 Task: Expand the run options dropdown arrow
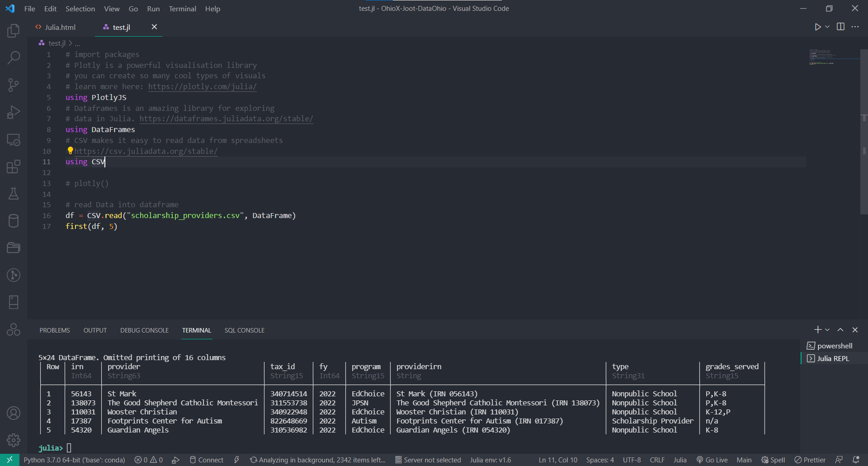[827, 27]
